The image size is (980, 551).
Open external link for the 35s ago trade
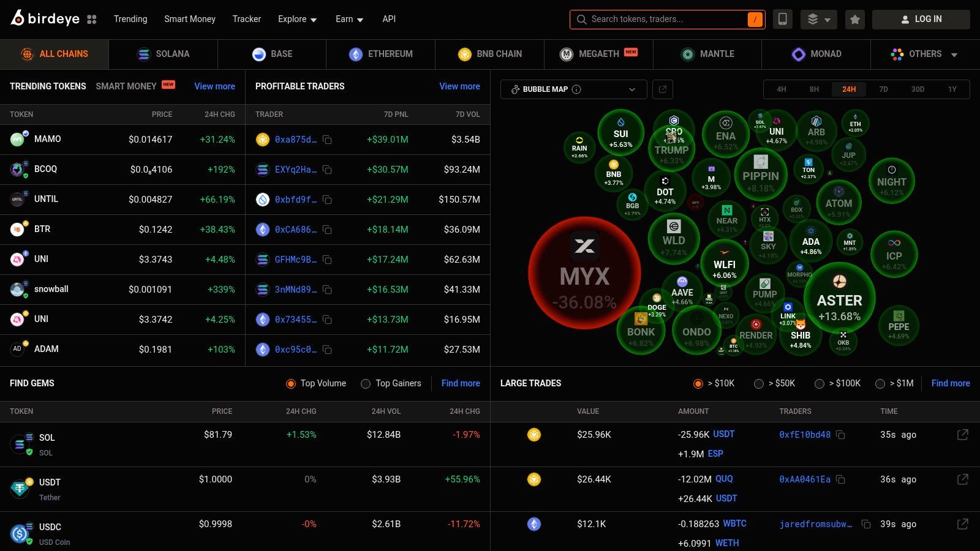coord(963,434)
